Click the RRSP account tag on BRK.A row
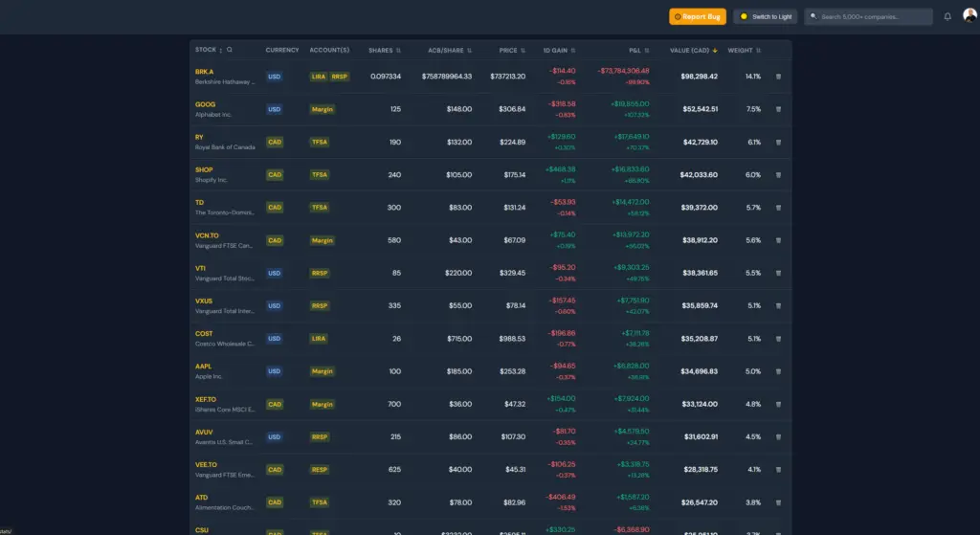Screen dimensions: 980x535 pos(340,77)
